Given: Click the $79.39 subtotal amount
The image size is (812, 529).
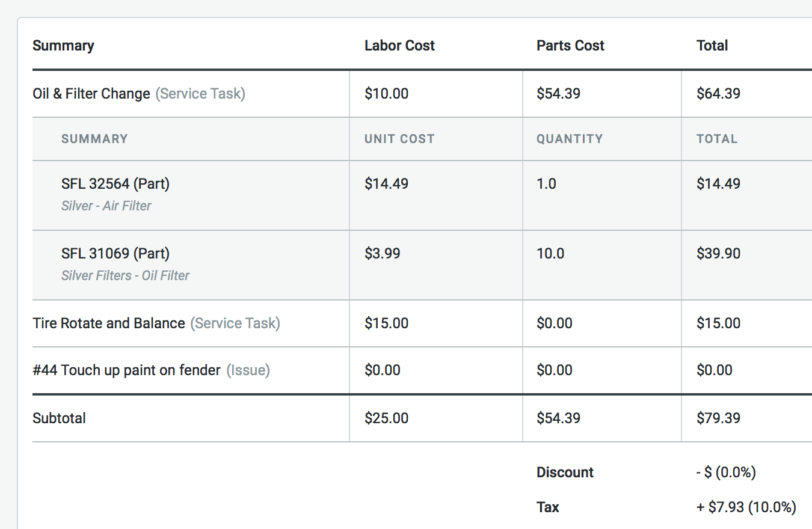Looking at the screenshot, I should pyautogui.click(x=718, y=418).
